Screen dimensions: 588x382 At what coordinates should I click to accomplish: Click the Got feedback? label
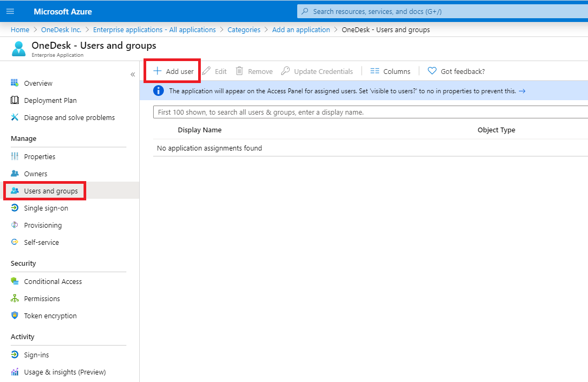tap(463, 71)
